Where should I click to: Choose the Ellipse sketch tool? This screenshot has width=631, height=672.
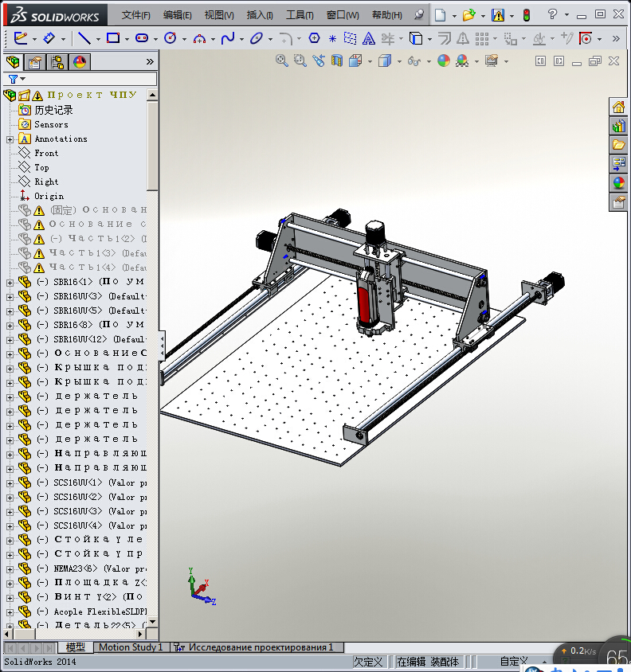click(257, 38)
